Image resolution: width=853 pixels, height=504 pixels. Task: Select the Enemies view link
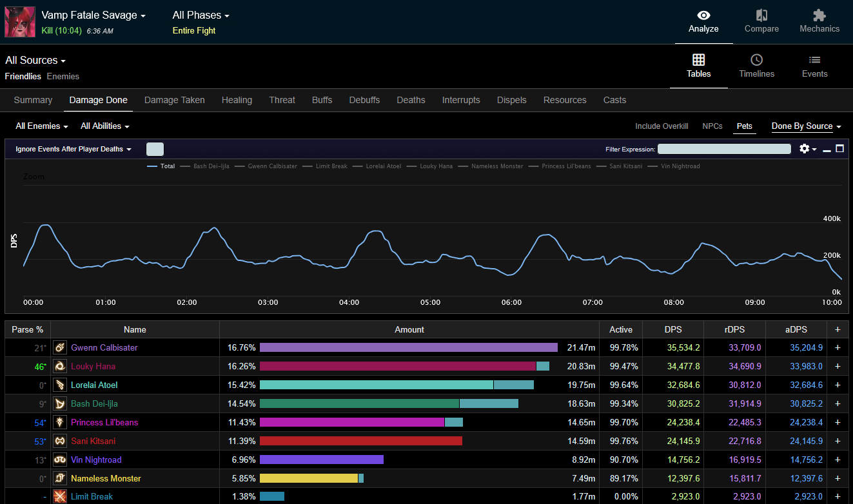coord(63,77)
